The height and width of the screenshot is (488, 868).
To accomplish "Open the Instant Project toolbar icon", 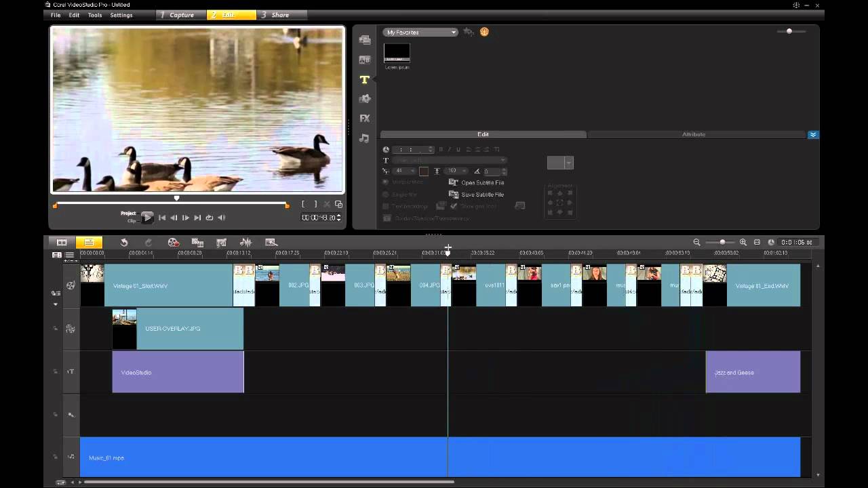I will (x=271, y=242).
